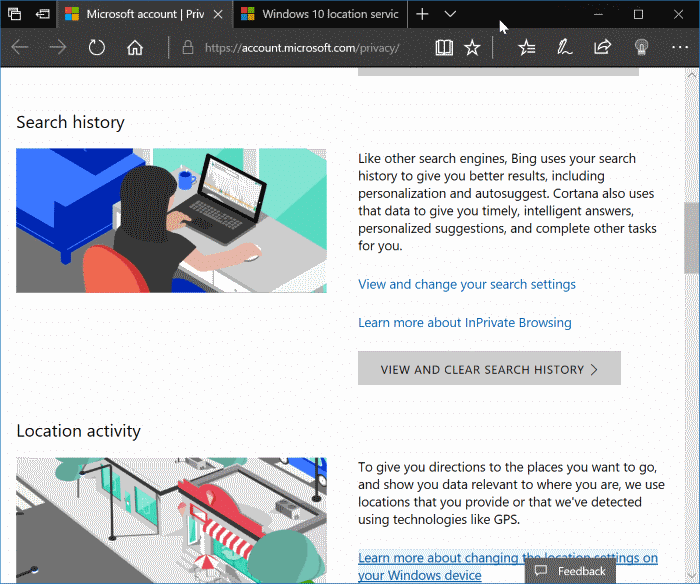Maximize the Edge window
This screenshot has width=700, height=584.
(x=638, y=14)
